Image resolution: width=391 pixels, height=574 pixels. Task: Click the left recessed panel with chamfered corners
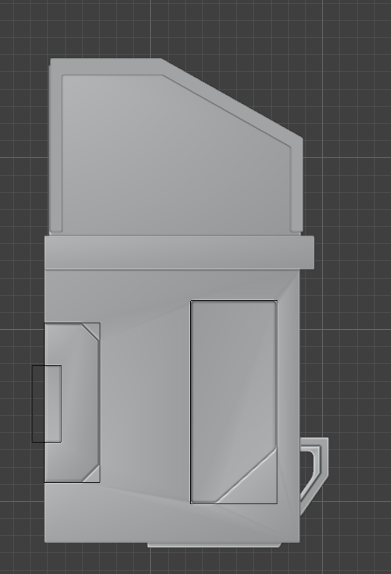pos(72,402)
